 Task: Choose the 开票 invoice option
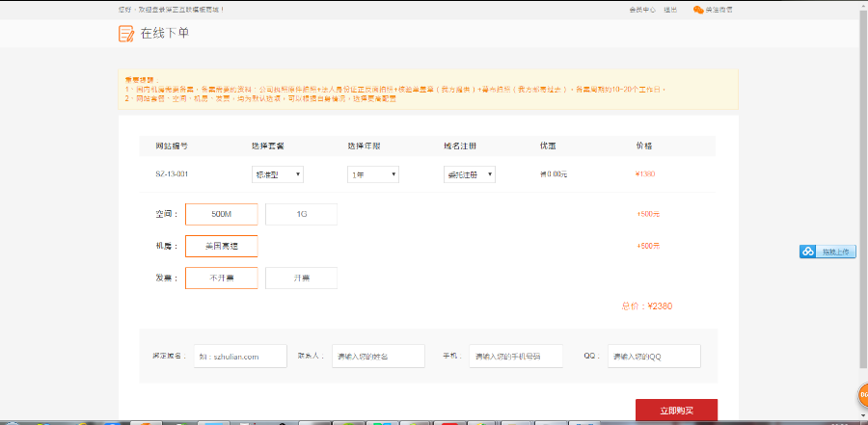coord(301,278)
